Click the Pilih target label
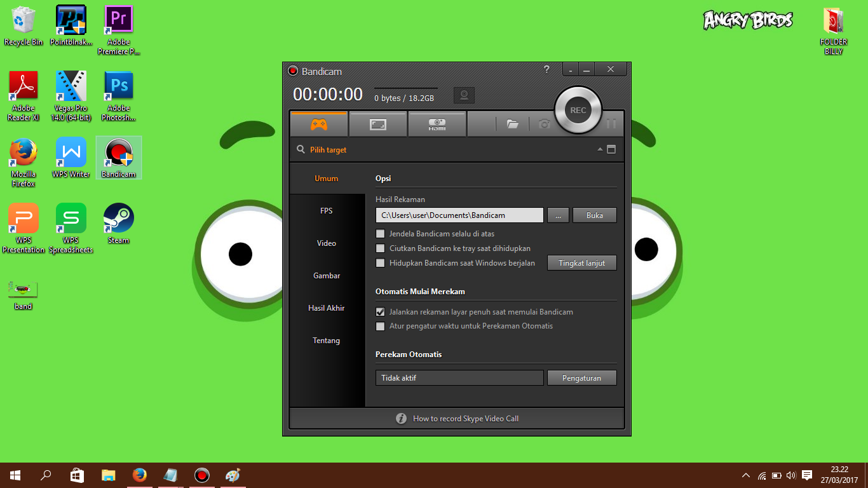Image resolution: width=868 pixels, height=488 pixels. coord(329,150)
